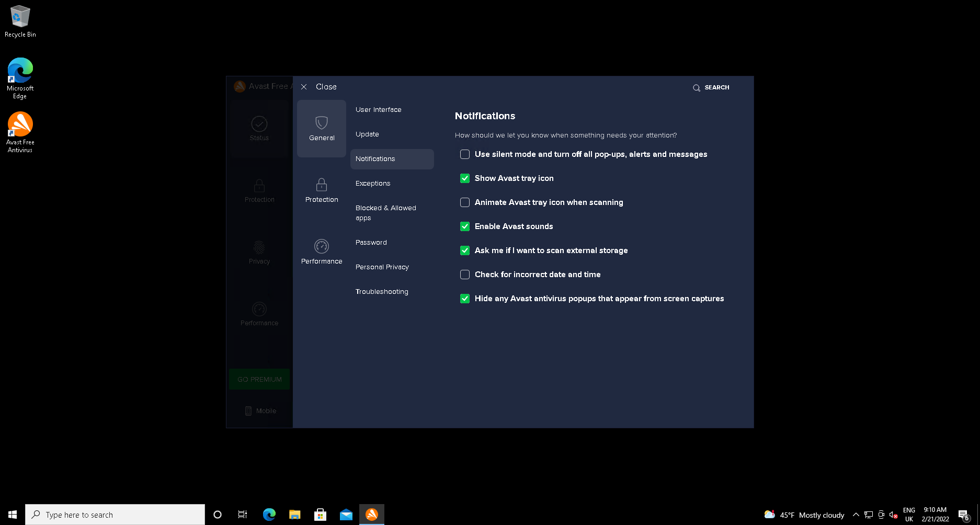Open Task View in taskbar
This screenshot has width=980, height=525.
[x=243, y=515]
